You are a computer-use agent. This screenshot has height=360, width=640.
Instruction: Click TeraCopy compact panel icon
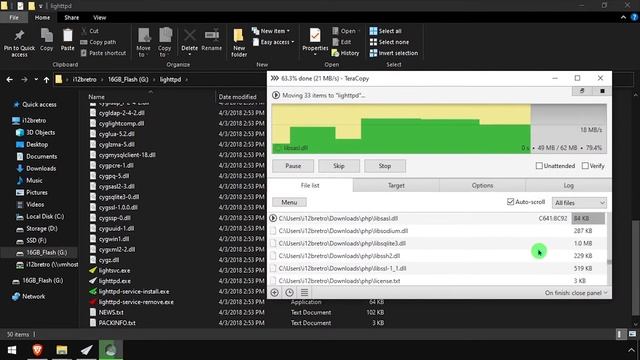582,91
